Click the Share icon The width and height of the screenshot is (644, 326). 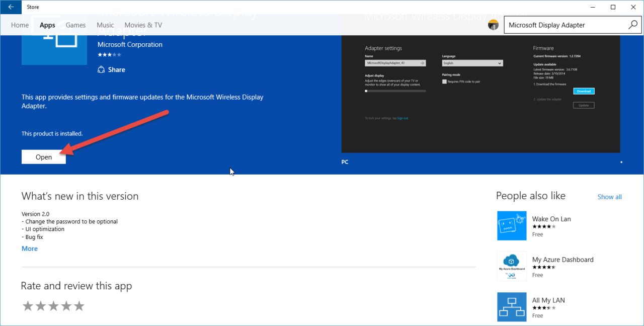pos(101,69)
